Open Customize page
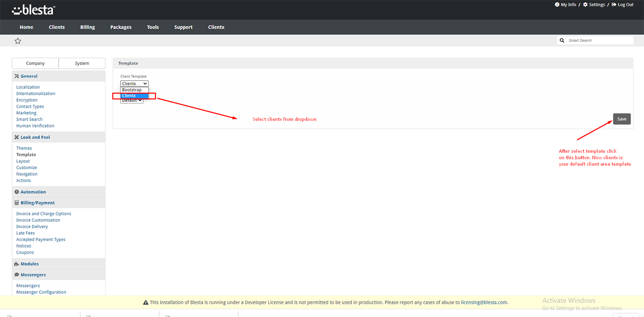Viewport: 644px width, 317px height. (27, 168)
